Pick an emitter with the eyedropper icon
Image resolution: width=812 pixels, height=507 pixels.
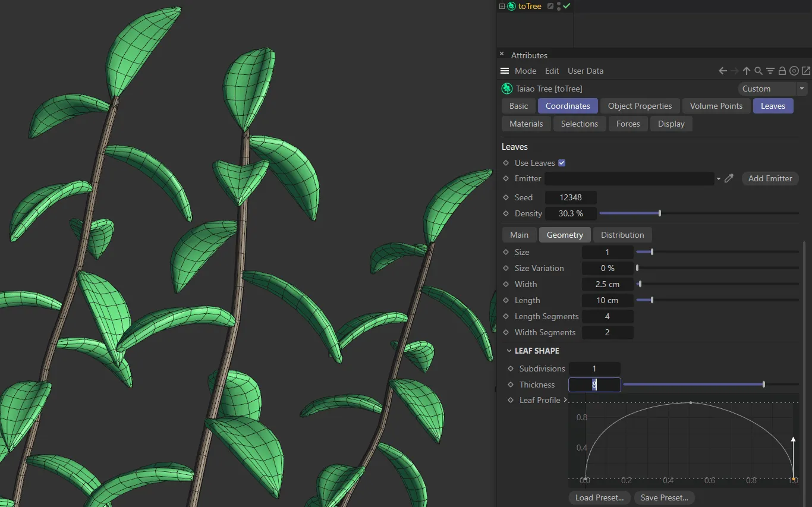[729, 178]
